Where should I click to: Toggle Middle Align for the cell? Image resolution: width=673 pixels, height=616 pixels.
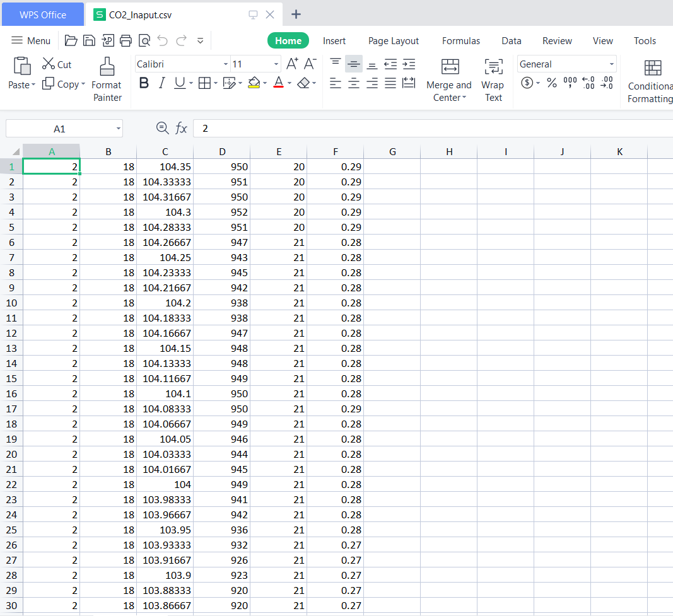tap(354, 64)
